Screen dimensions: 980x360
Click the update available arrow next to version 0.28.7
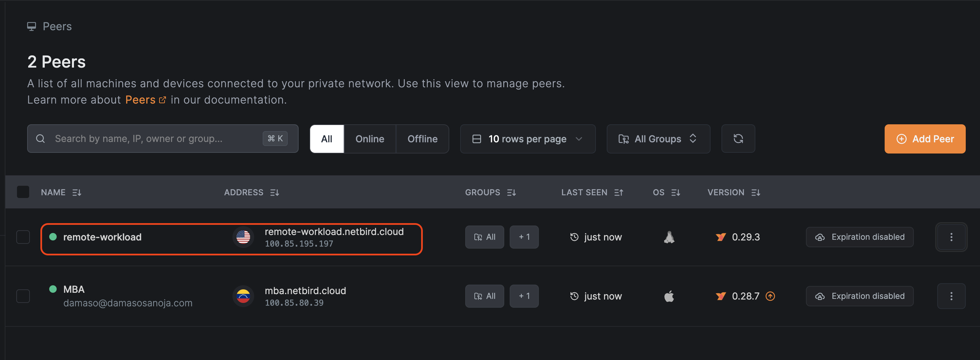(771, 296)
